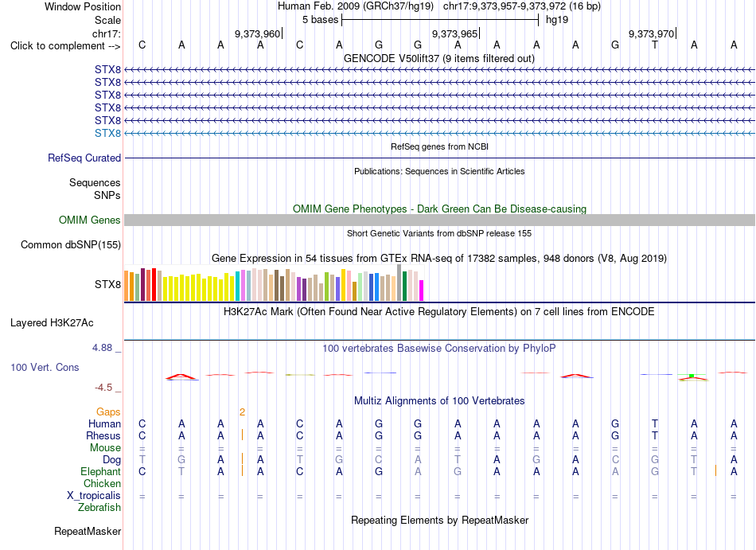This screenshot has height=550, width=756.
Task: Select the 'X_tropicalis' species label
Action: point(94,496)
